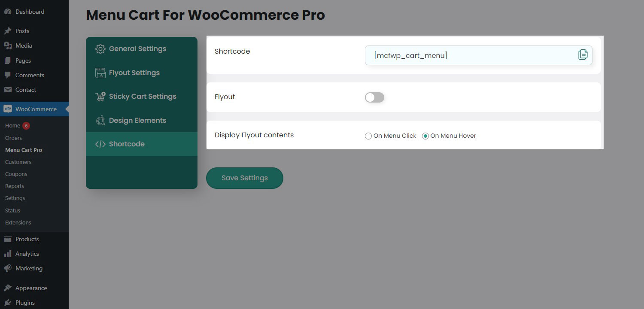The width and height of the screenshot is (644, 309).
Task: Click the Sticky Cart Settings cart icon
Action: coord(100,97)
